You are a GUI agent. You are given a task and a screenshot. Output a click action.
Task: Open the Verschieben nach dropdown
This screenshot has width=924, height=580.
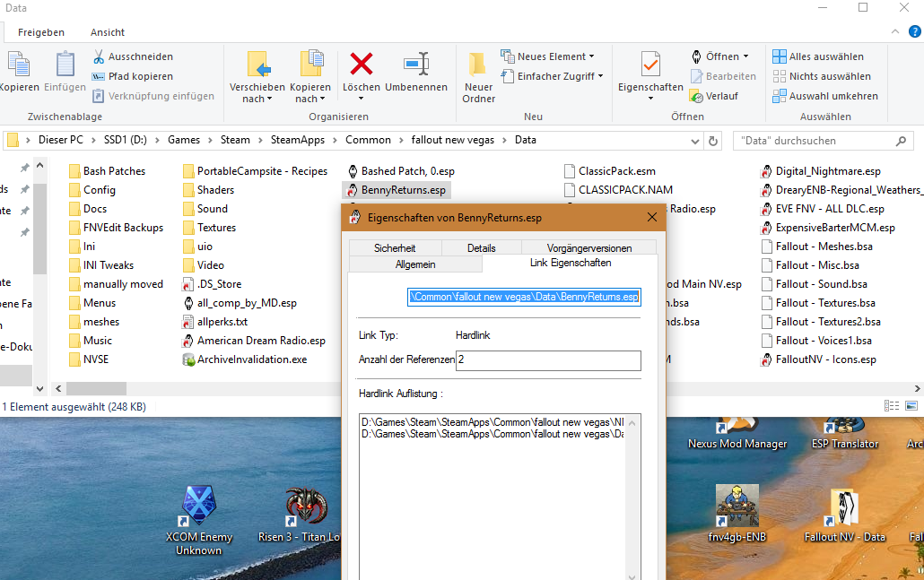pos(257,93)
